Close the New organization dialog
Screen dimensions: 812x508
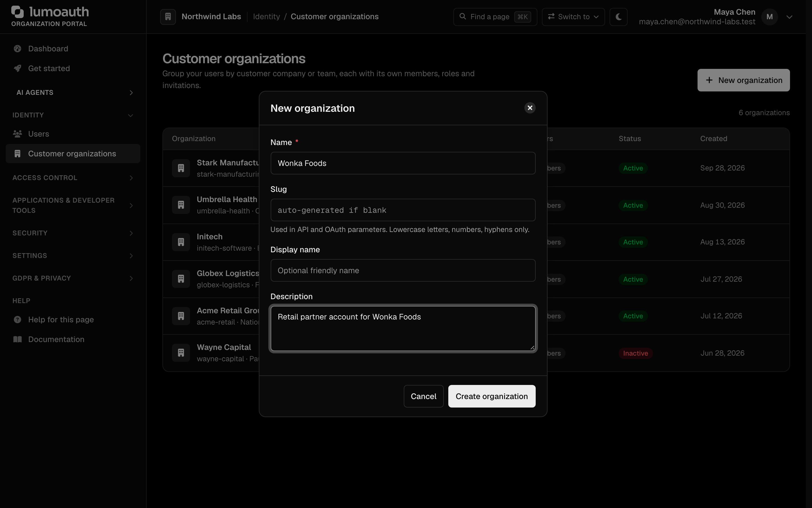[x=530, y=108]
